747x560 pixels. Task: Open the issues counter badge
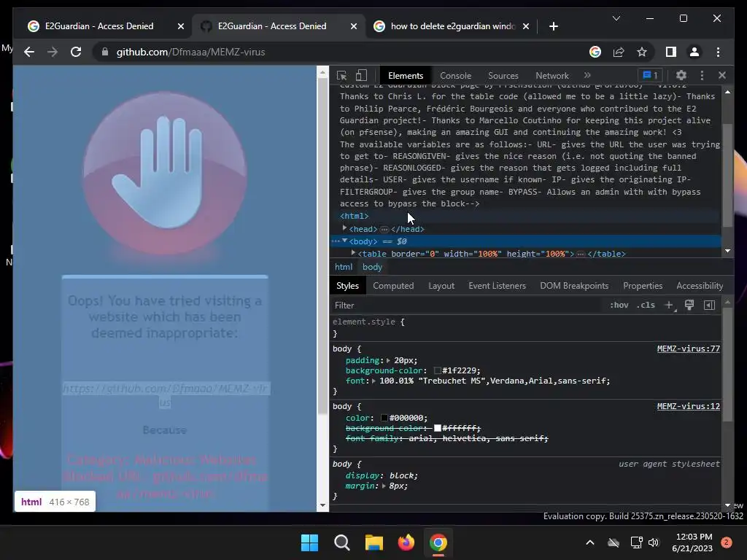click(650, 75)
